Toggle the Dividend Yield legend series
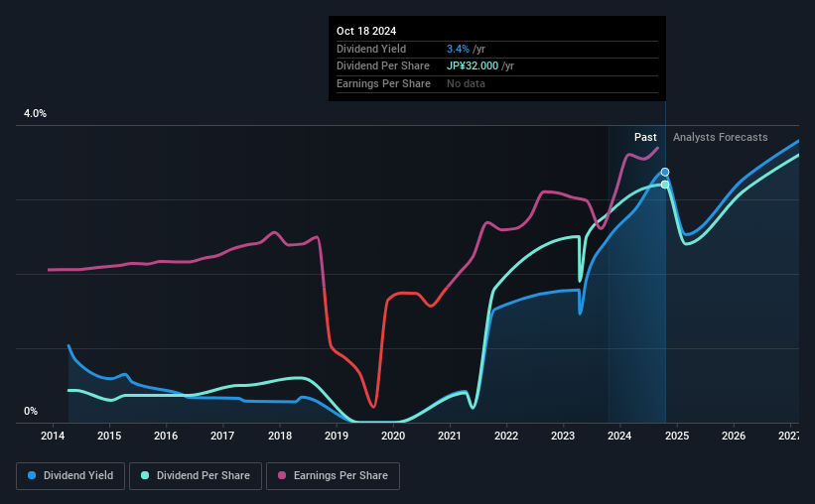Screen dimensions: 815x504 (70, 475)
